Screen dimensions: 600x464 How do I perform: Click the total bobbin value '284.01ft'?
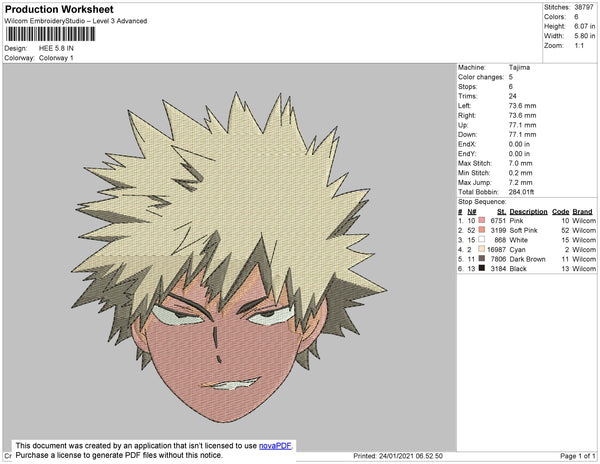click(x=521, y=192)
